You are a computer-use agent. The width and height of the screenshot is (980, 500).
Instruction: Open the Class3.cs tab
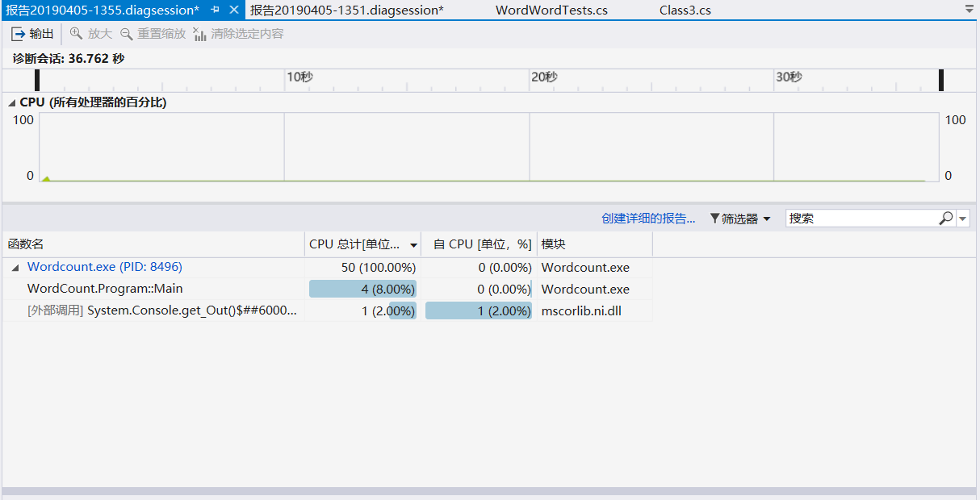click(x=685, y=10)
